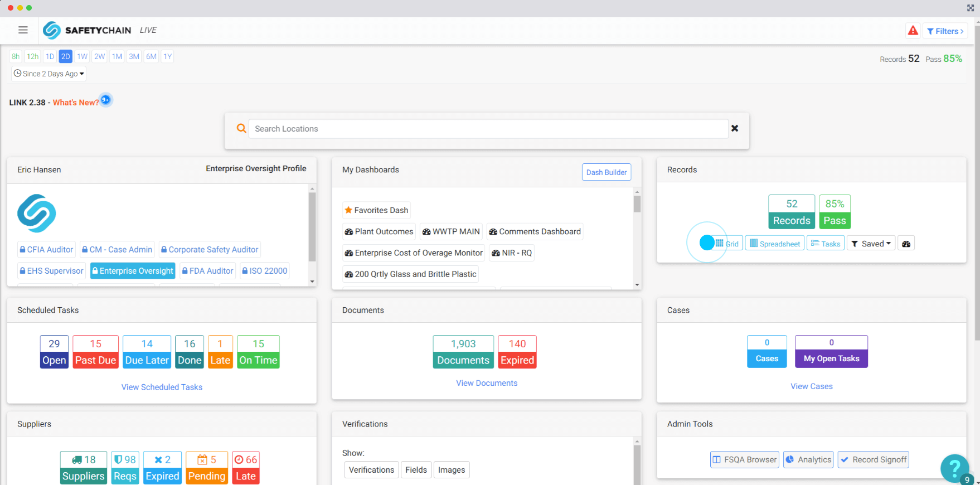Switch to CFIA Auditor profile
Screen dimensions: 980x485
pos(46,250)
